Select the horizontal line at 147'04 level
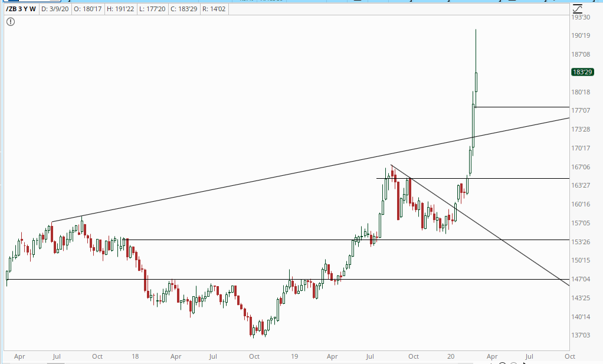This screenshot has width=603, height=364. point(177,279)
